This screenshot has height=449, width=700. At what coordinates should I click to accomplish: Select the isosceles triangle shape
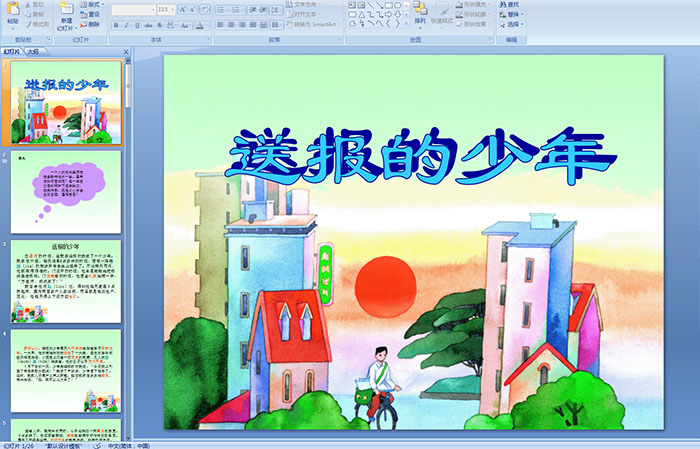coord(362,14)
